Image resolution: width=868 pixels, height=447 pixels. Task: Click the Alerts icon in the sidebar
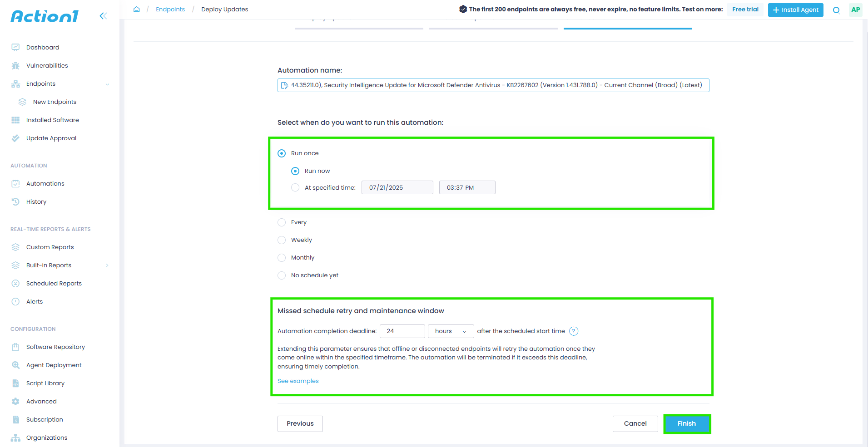[x=15, y=302]
